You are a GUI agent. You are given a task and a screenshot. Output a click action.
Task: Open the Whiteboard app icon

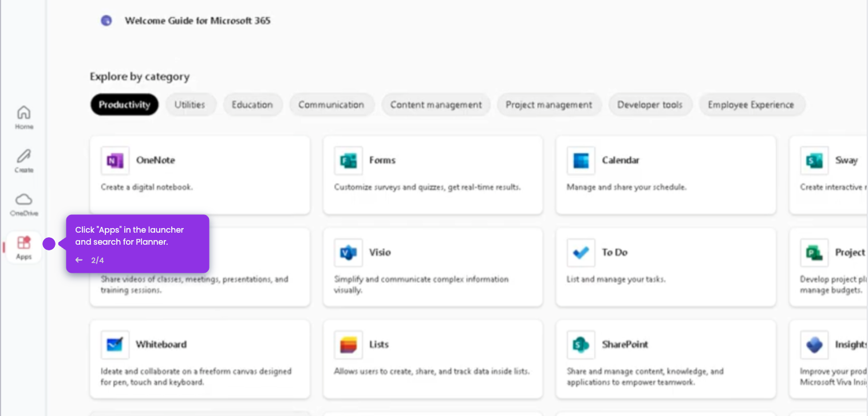pyautogui.click(x=115, y=345)
